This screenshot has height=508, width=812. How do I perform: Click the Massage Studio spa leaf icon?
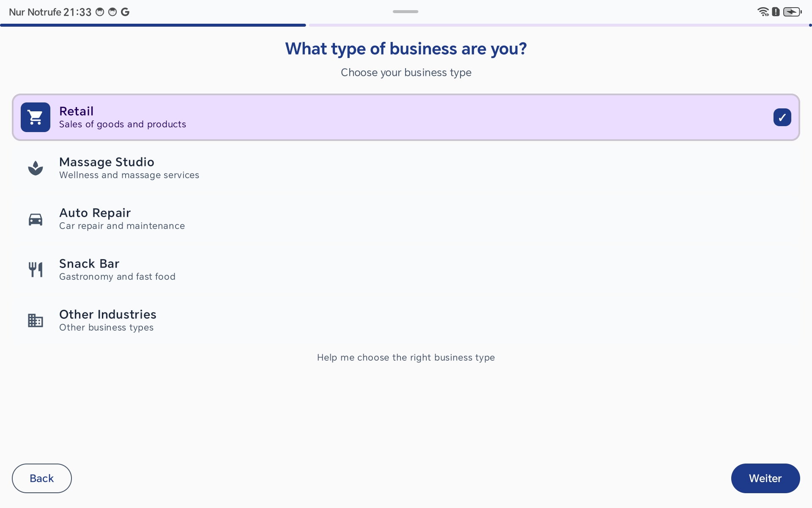click(36, 168)
